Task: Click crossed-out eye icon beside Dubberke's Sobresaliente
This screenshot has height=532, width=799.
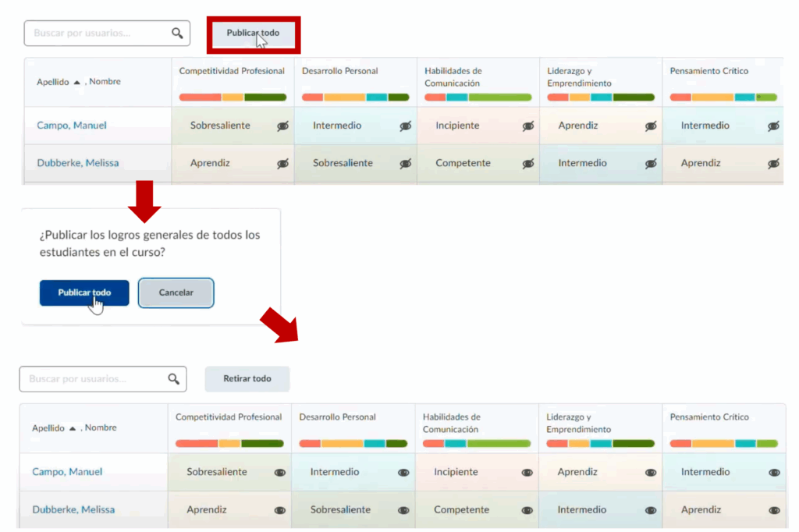Action: pos(406,164)
